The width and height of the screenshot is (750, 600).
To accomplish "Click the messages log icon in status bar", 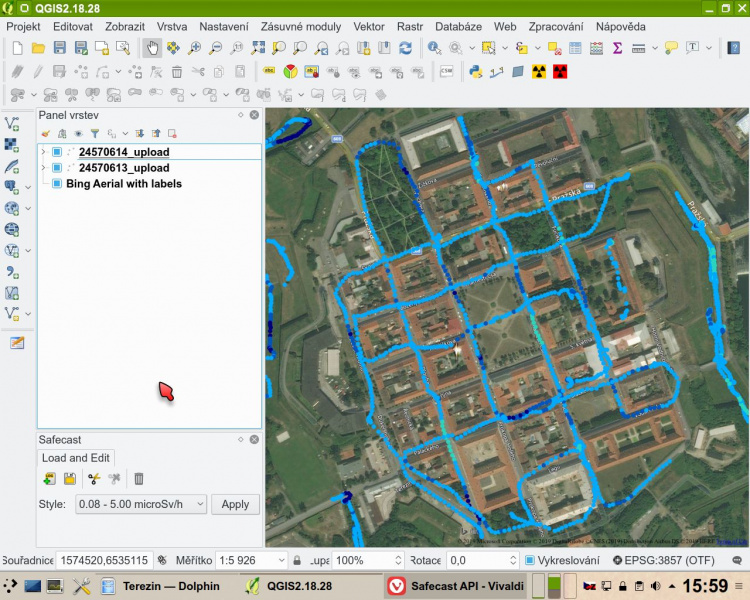I will (x=737, y=560).
